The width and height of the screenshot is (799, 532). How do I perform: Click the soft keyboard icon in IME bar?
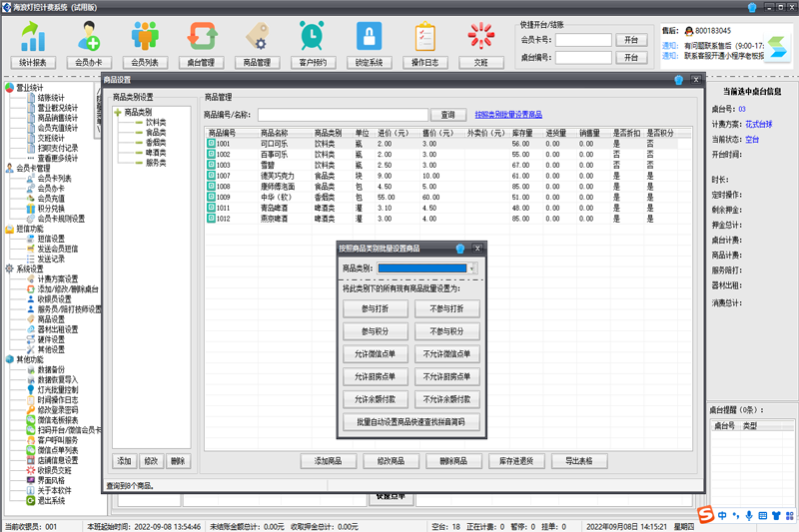tap(763, 516)
